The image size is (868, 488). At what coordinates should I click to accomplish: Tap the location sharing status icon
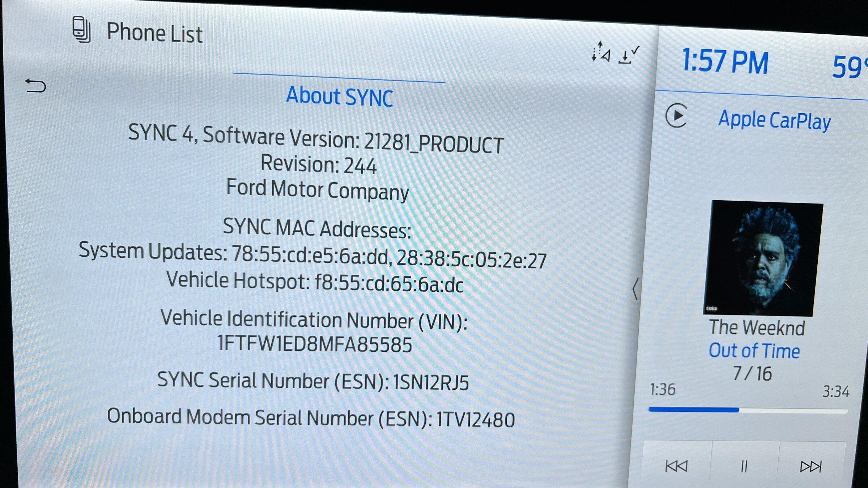pos(601,52)
